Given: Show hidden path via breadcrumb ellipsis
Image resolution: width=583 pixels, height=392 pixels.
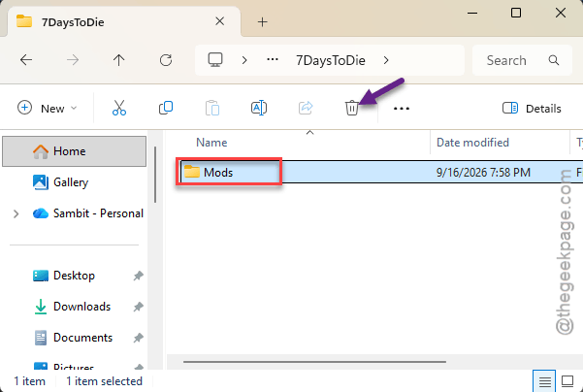Looking at the screenshot, I should point(273,59).
